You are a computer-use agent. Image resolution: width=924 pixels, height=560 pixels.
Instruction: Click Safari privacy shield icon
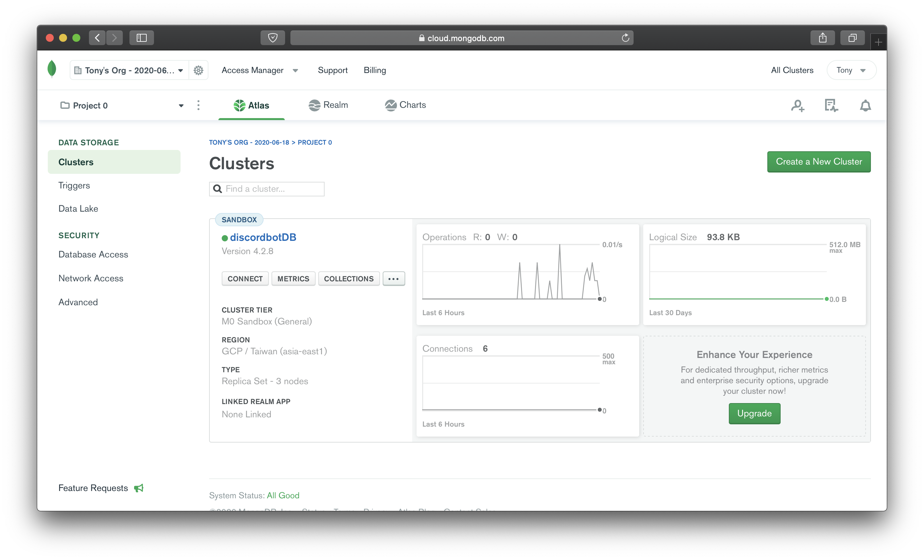tap(272, 38)
